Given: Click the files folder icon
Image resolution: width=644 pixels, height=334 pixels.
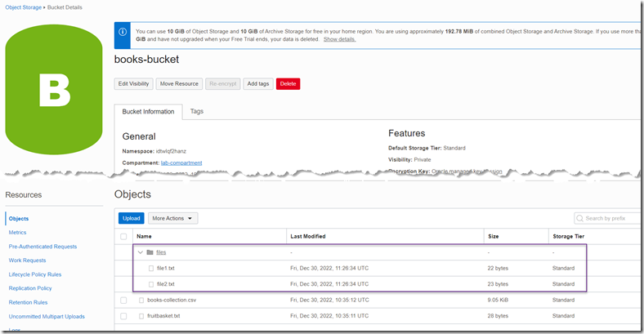Looking at the screenshot, I should point(150,252).
